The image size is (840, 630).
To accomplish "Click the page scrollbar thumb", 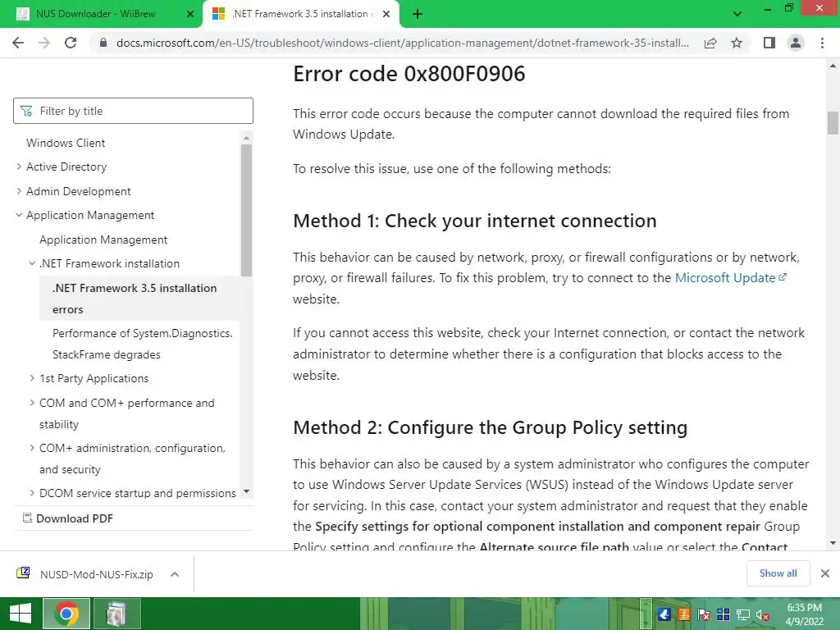I will point(833,123).
